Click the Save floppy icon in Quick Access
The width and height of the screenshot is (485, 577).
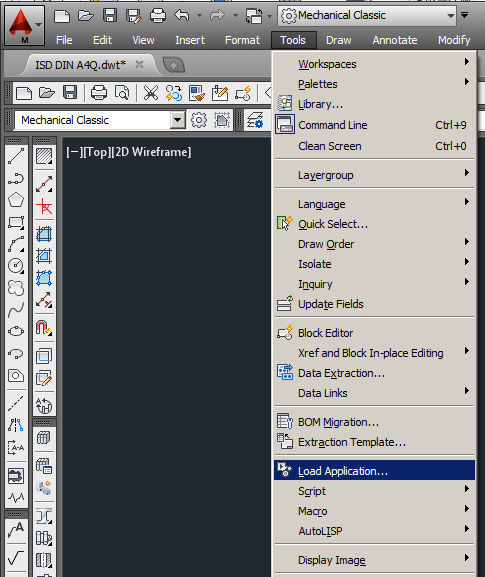coord(110,15)
